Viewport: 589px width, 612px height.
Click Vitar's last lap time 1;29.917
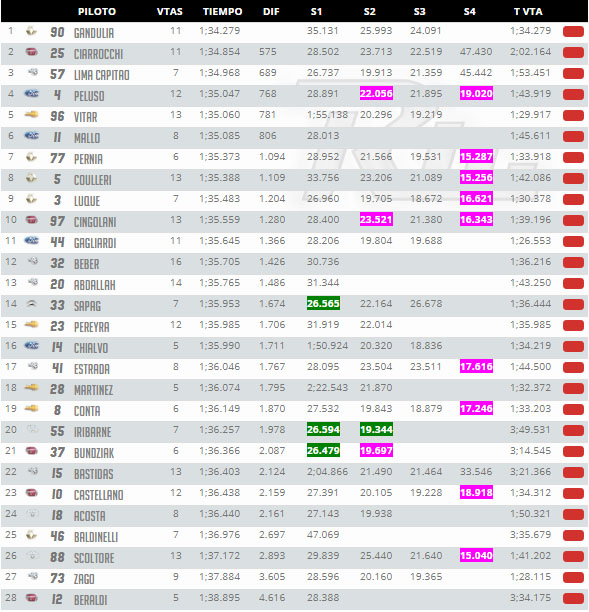530,115
